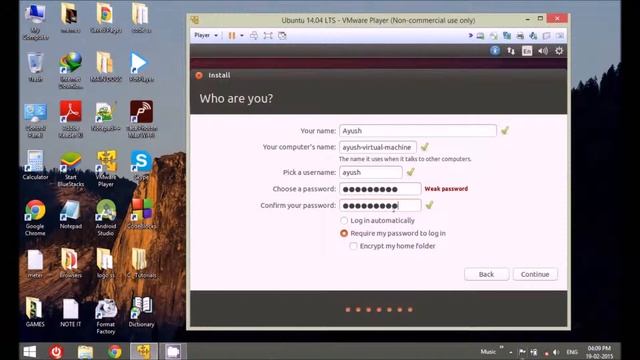Open the Ubuntu sound volume indicator
The height and width of the screenshot is (360, 640).
(x=543, y=51)
